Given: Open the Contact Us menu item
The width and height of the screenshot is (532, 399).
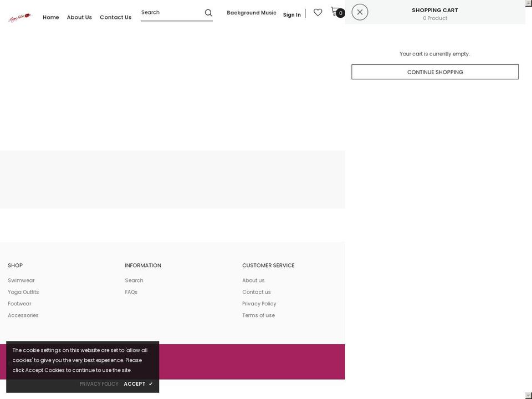Looking at the screenshot, I should [x=115, y=17].
